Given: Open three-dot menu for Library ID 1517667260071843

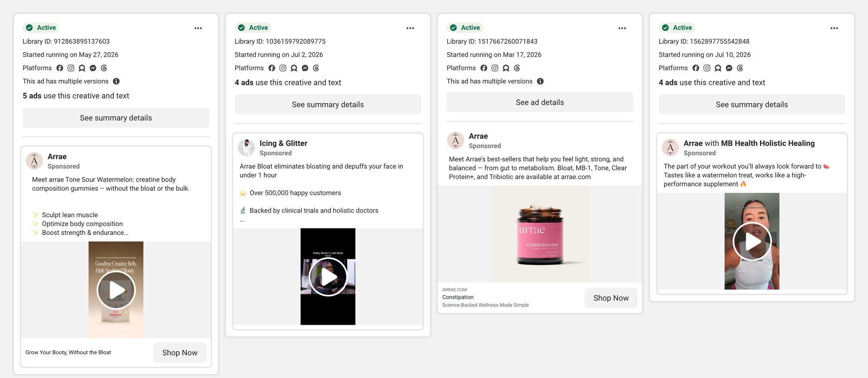Looking at the screenshot, I should 622,28.
